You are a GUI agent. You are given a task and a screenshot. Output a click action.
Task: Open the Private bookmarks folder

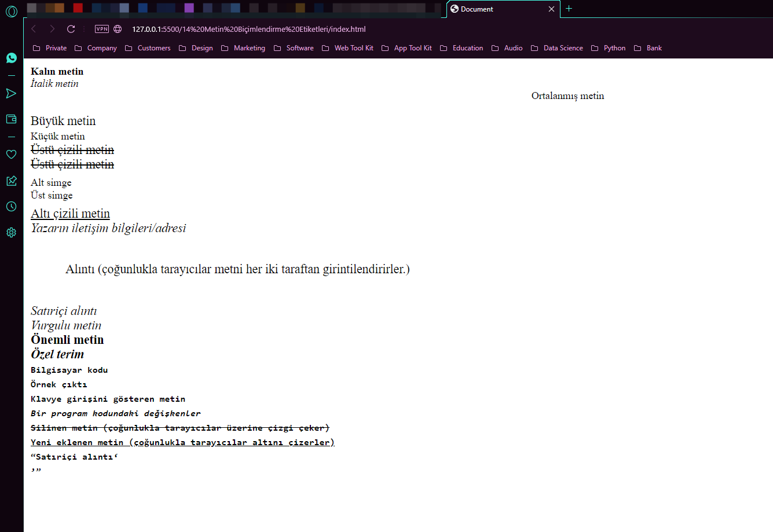(56, 48)
